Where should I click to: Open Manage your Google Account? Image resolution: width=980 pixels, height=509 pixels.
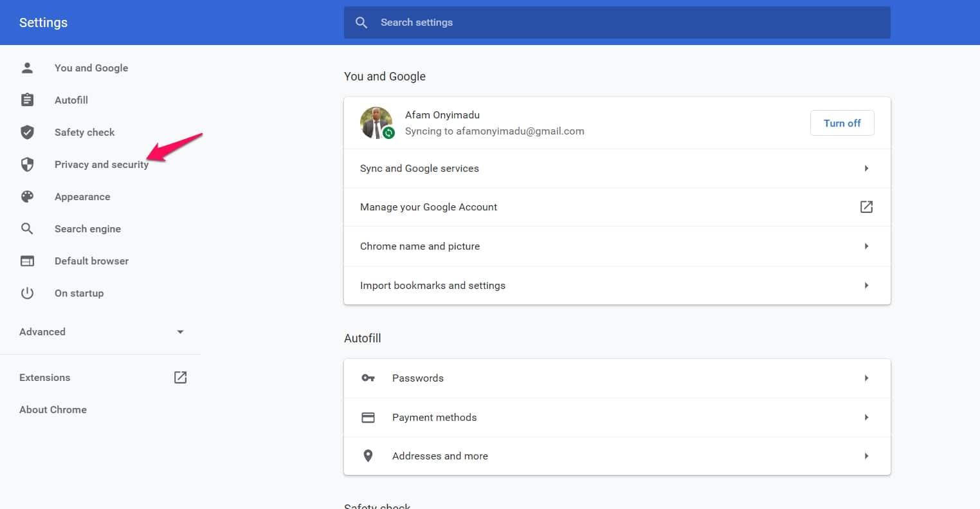pos(617,207)
